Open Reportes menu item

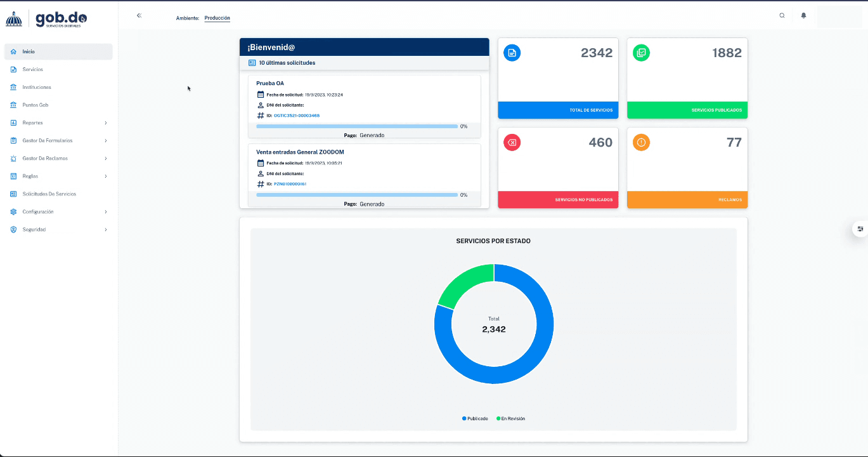[58, 123]
